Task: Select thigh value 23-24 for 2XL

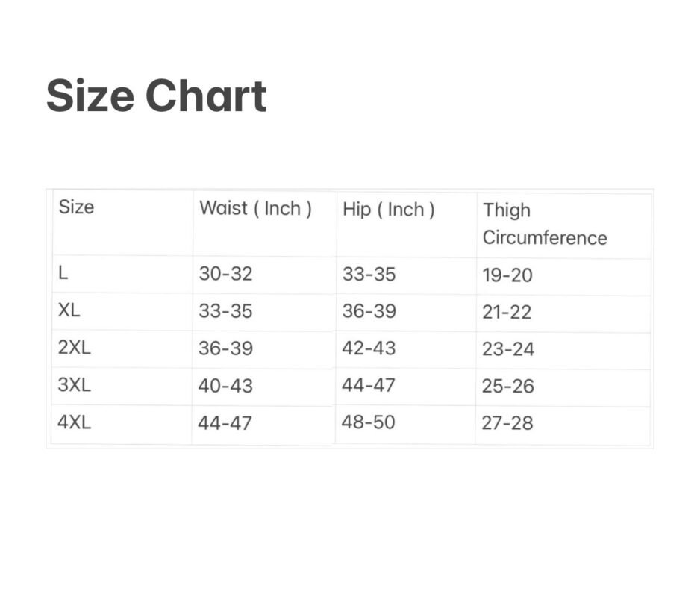Action: (507, 349)
